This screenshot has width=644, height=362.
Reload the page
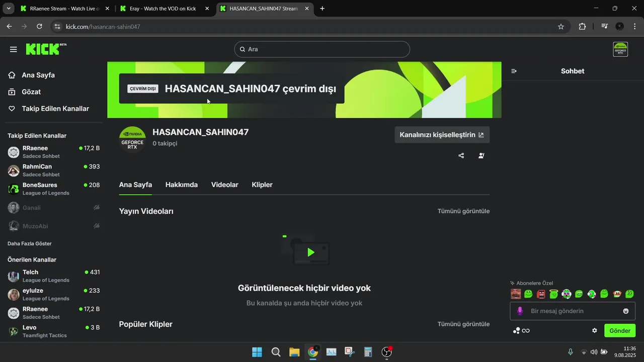(39, 27)
